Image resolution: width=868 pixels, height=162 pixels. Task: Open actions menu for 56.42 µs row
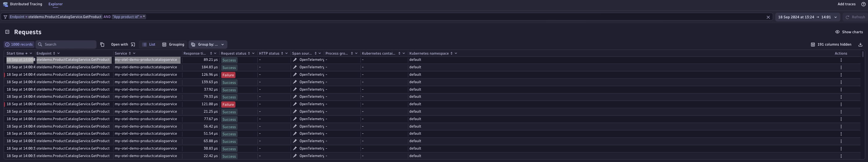click(x=841, y=127)
